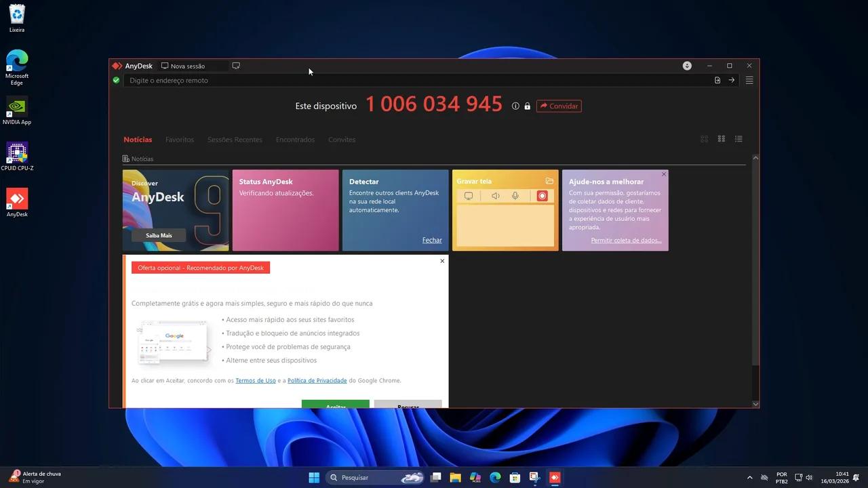Click the connect arrow in address bar

point(732,80)
